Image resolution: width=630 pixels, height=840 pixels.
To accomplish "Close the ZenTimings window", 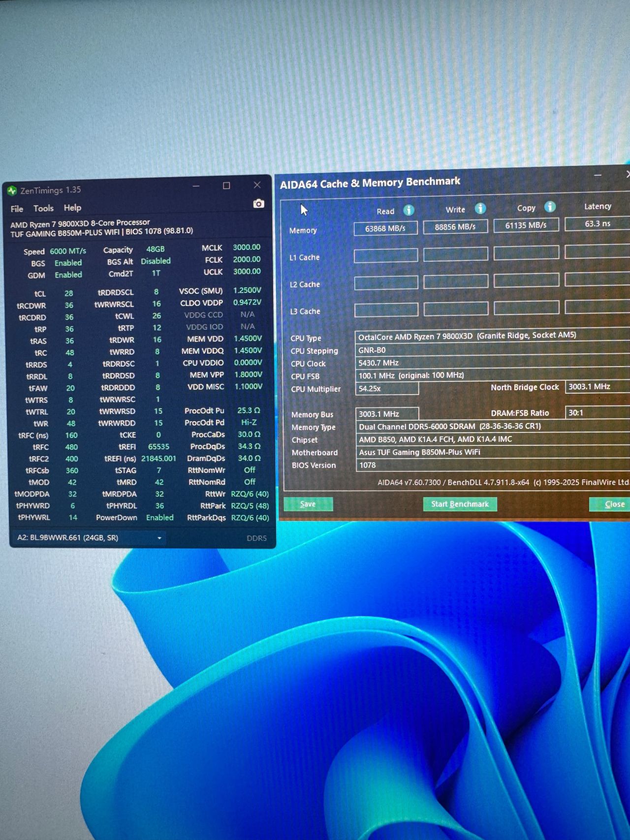I will pyautogui.click(x=257, y=185).
